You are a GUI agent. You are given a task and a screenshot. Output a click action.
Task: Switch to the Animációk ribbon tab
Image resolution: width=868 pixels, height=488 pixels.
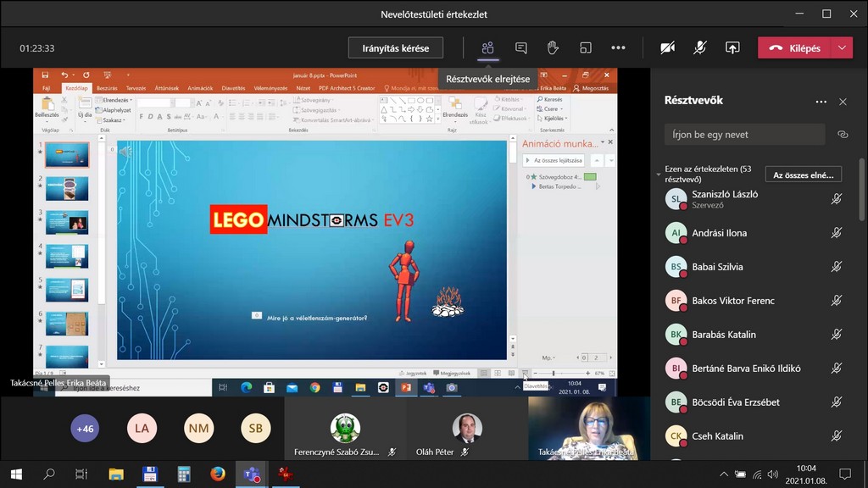click(200, 88)
